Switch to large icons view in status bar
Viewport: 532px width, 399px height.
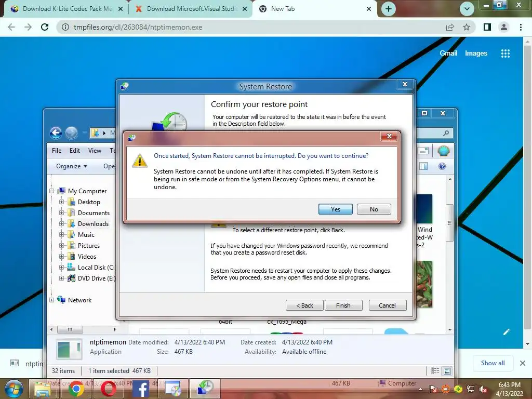click(447, 371)
